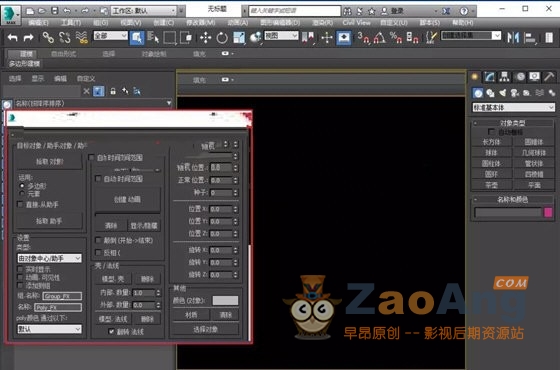Activate the Select and Scale tool
The image size is (560, 370).
(x=239, y=38)
